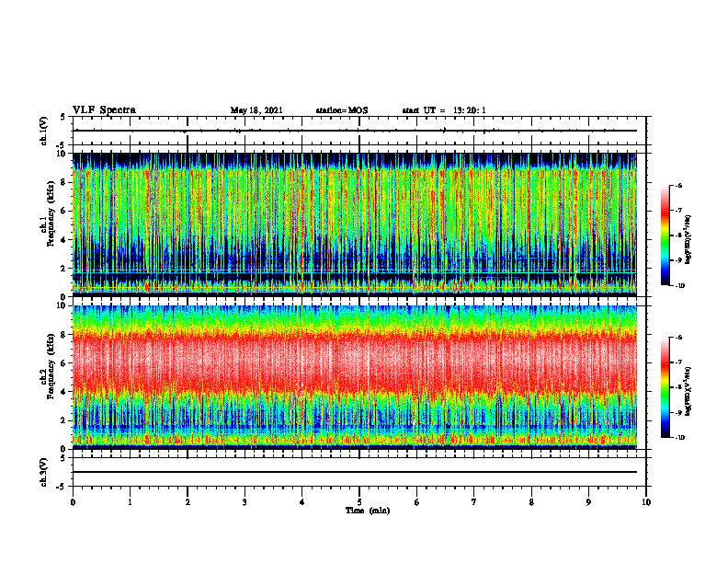The width and height of the screenshot is (728, 563).
Task: Click the ch.1 voltage waveform trace
Action: 355,131
